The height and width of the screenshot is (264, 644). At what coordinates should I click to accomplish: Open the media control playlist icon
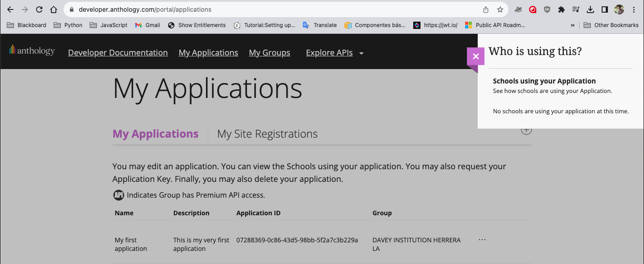point(576,9)
